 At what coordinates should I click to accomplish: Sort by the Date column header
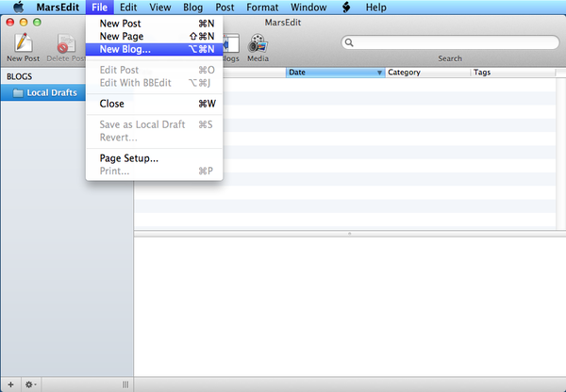click(x=335, y=73)
